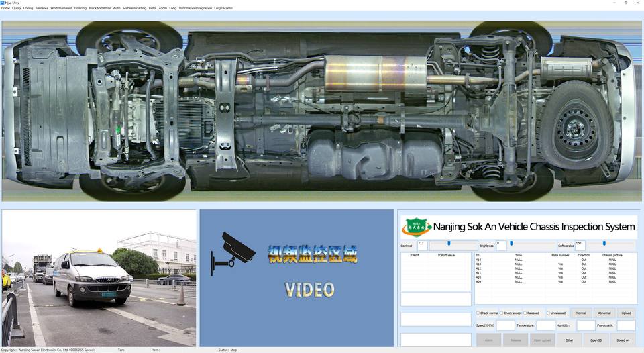Click the Status: stop text in status bar
The height and width of the screenshot is (353, 644).
pos(227,350)
